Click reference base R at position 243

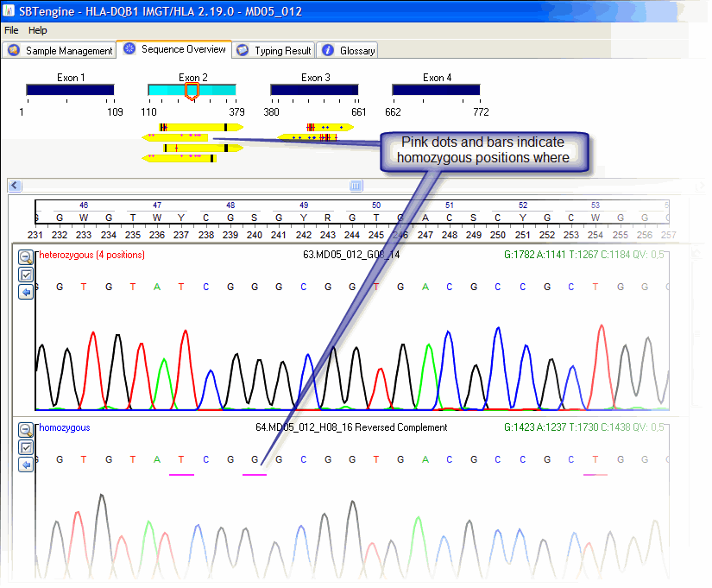(327, 218)
